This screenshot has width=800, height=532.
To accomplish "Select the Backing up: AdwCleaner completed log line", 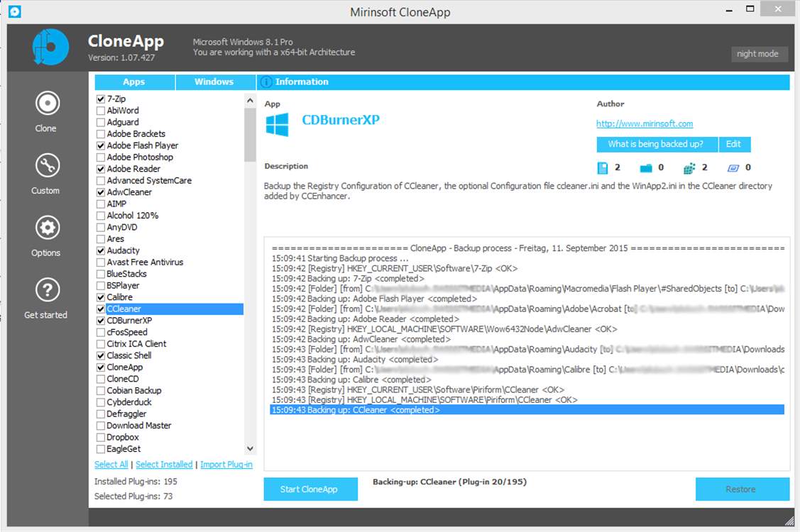I will pos(361,340).
